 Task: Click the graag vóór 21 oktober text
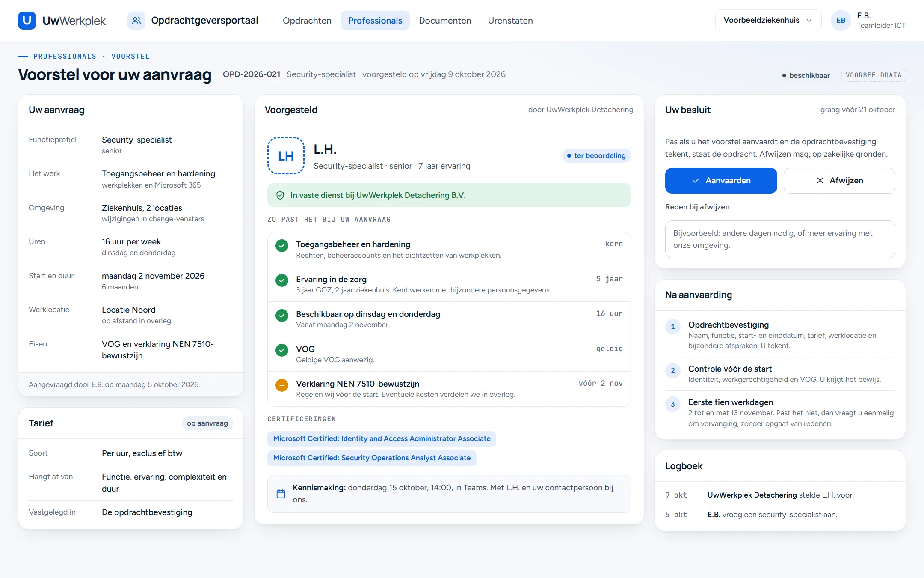(858, 110)
